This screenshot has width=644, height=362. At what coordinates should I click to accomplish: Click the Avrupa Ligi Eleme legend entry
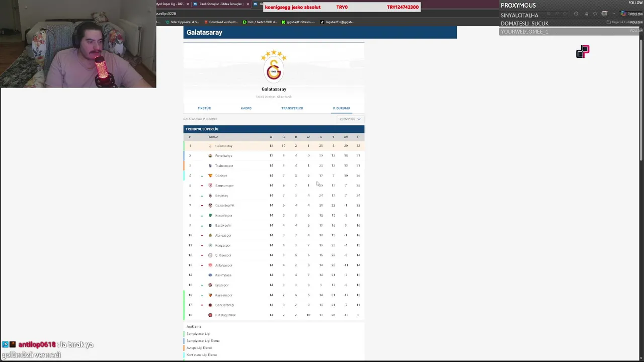coord(199,348)
